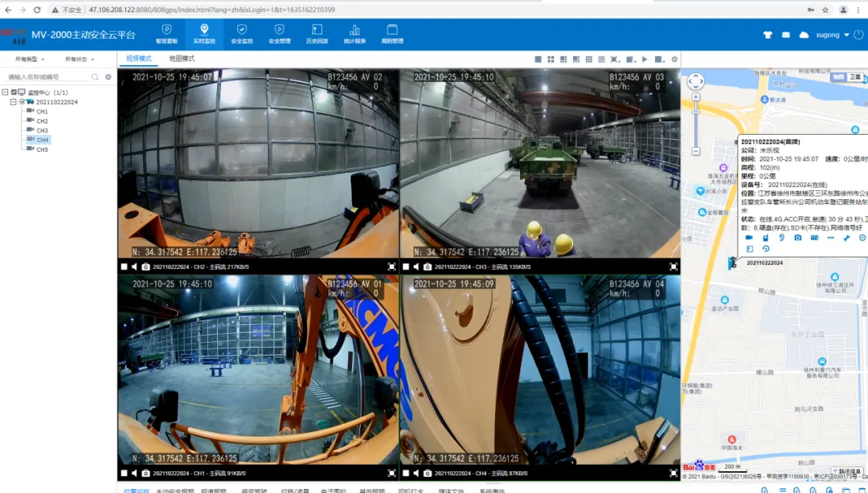The image size is (868, 493).
Task: Select channel CH5 in the device tree
Action: [42, 149]
